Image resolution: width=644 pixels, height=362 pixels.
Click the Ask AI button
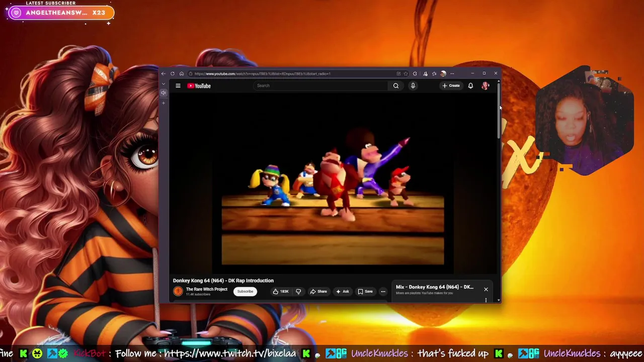(343, 292)
